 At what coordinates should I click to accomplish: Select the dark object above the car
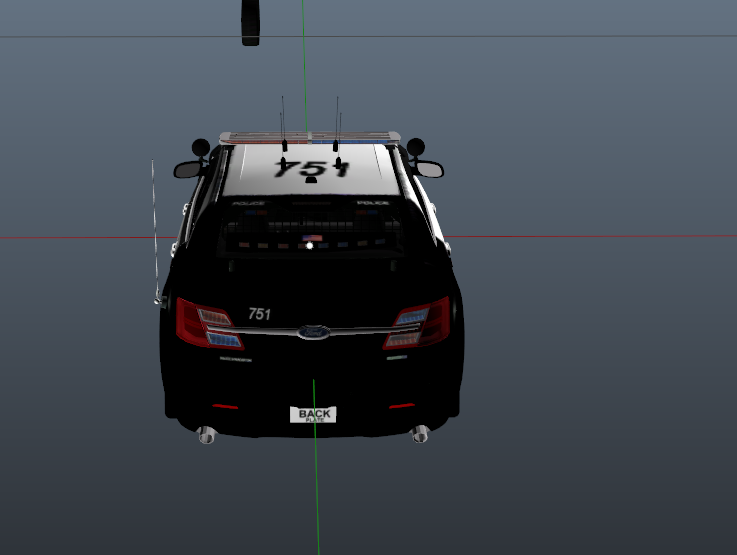pyautogui.click(x=251, y=22)
